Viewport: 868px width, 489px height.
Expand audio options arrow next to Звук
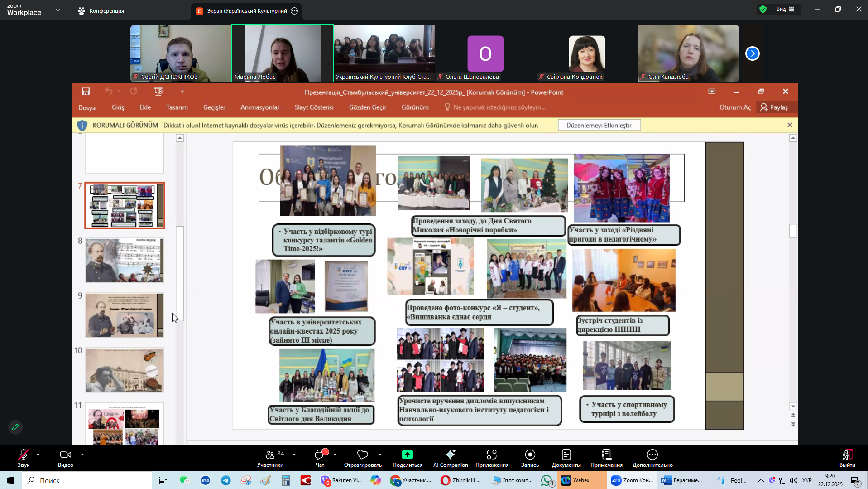click(x=38, y=454)
